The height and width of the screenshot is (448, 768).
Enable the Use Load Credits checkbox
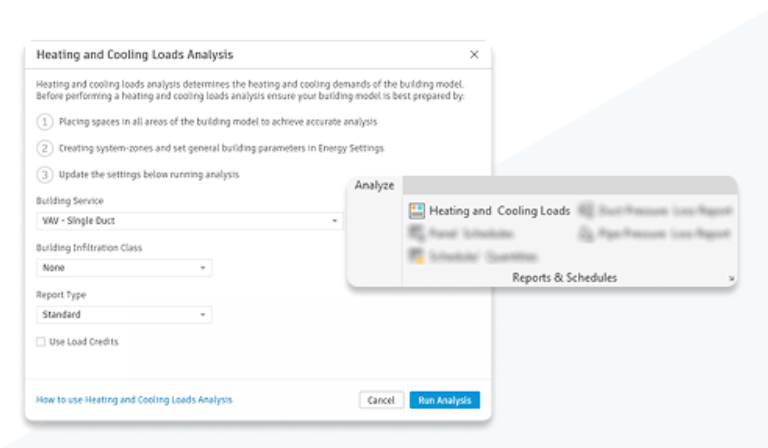point(41,342)
